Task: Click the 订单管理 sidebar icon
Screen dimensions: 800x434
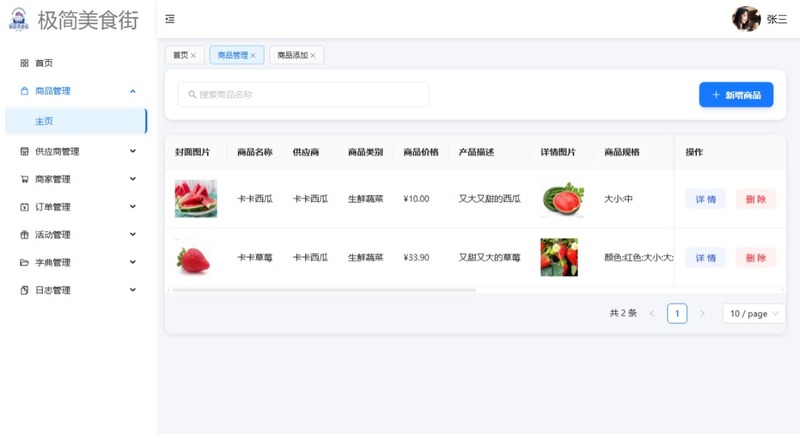Action: click(x=24, y=207)
